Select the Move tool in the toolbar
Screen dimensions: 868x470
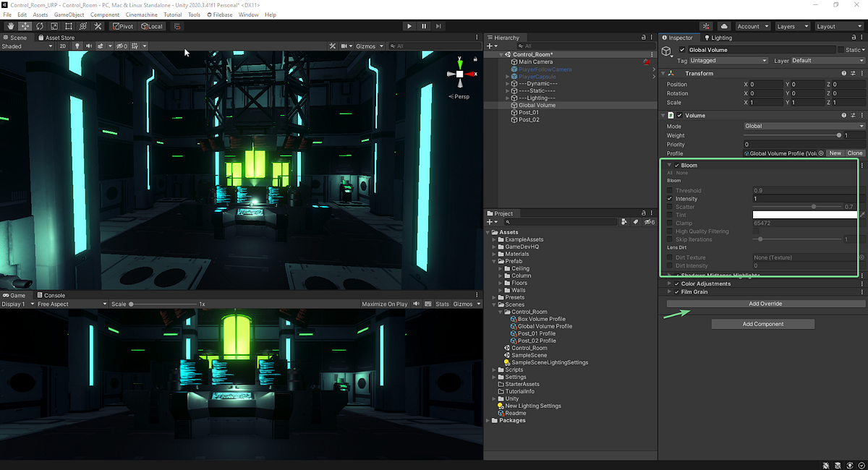[x=24, y=26]
